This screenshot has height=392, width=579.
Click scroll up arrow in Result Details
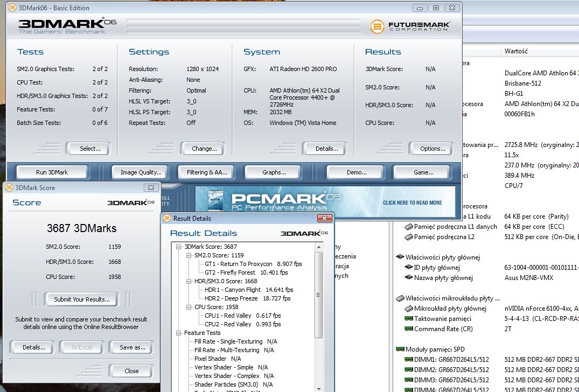(x=319, y=247)
